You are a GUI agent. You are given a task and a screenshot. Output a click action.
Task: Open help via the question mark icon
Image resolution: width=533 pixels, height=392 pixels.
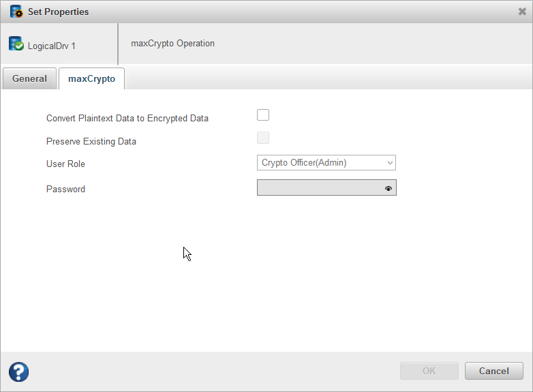coord(19,372)
